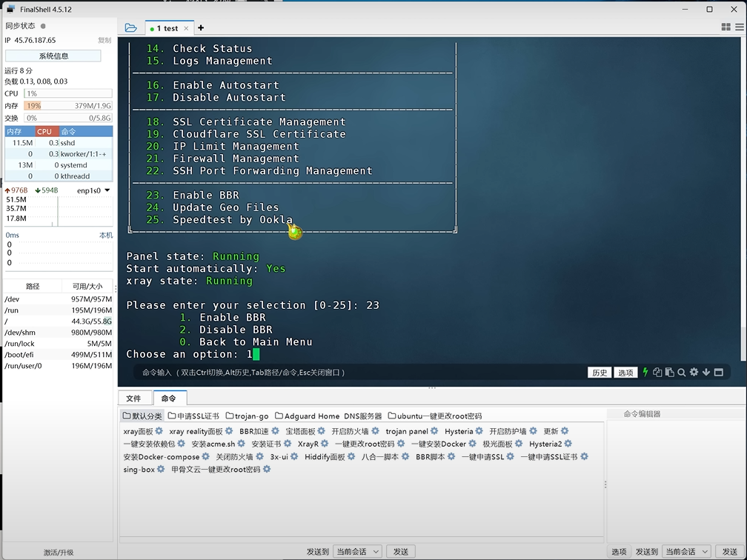Screen dimensions: 747x560
Task: Open the enp1s0 network interface dropdown
Action: pos(93,190)
